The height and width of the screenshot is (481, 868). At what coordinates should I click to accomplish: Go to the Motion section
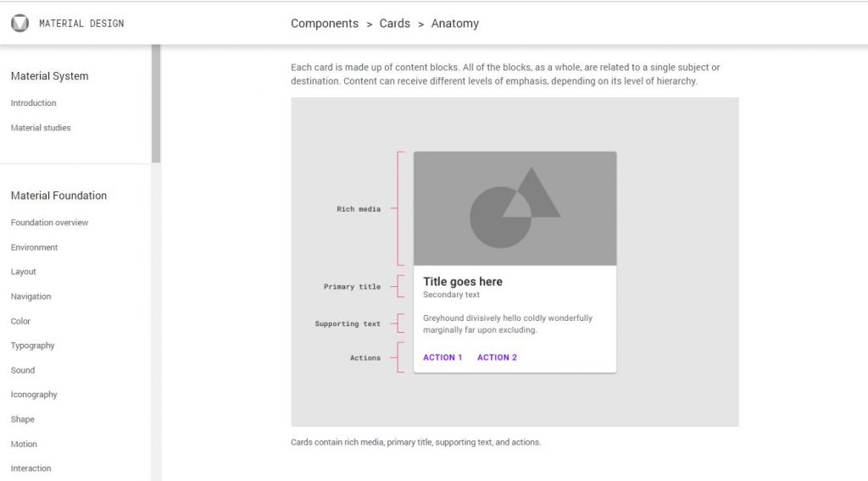[x=24, y=444]
